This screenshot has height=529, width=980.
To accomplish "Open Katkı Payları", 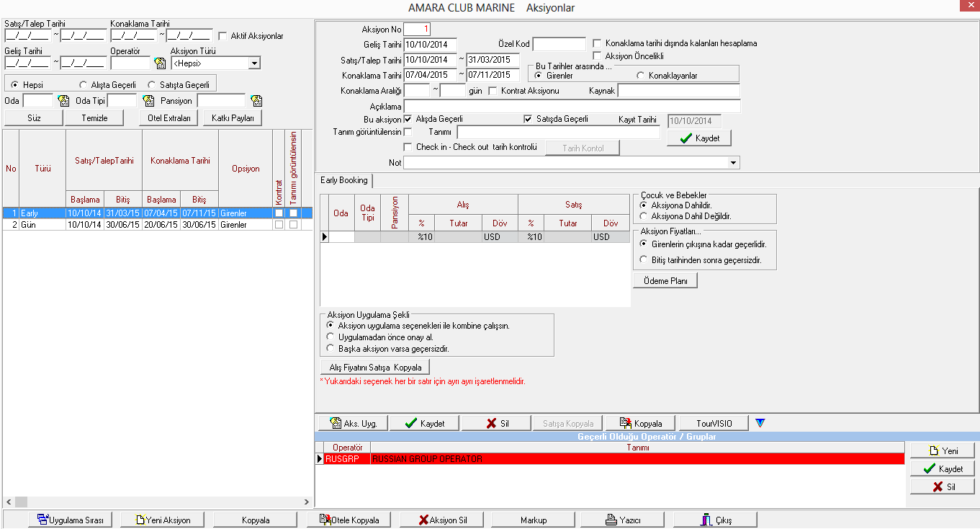I will click(233, 117).
